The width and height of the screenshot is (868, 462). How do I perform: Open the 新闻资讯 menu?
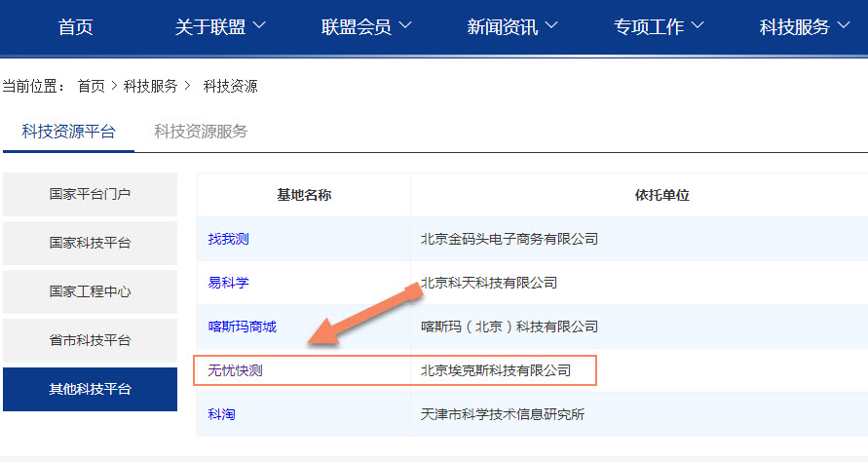[503, 26]
